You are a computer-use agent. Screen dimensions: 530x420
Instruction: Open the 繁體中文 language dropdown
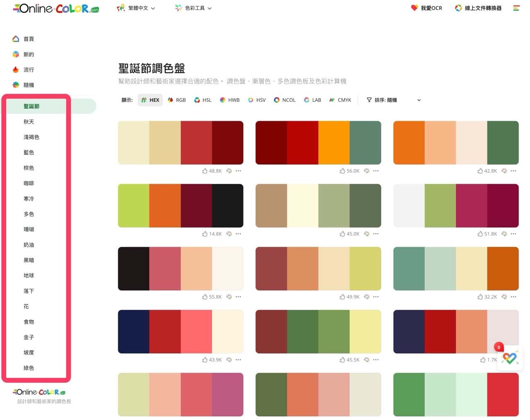(x=136, y=8)
